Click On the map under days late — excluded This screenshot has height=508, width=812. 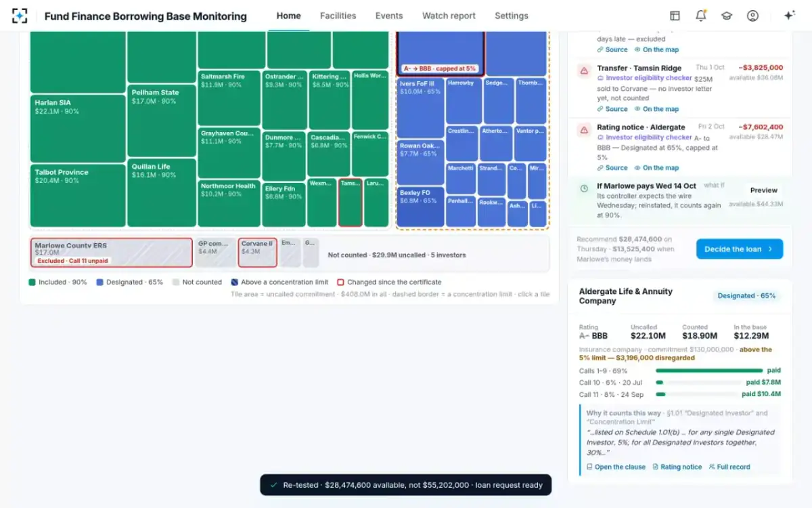tap(656, 49)
